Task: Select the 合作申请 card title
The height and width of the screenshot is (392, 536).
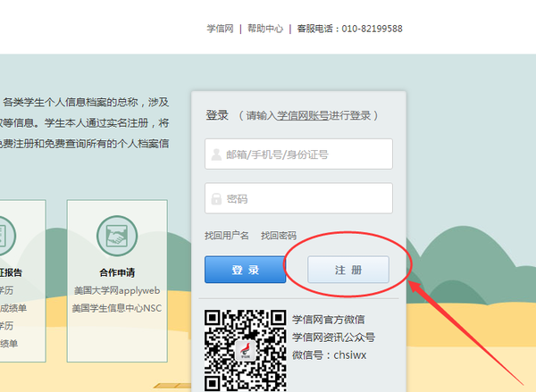Action: pyautogui.click(x=117, y=272)
